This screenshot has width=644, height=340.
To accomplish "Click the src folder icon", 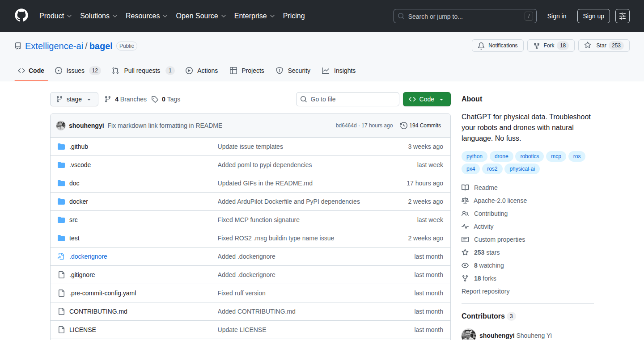I will (61, 220).
